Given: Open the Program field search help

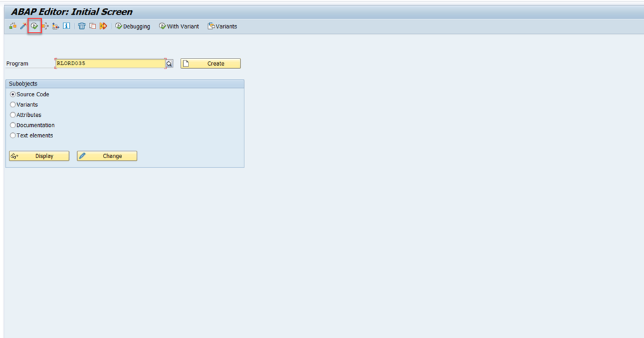Looking at the screenshot, I should tap(169, 64).
